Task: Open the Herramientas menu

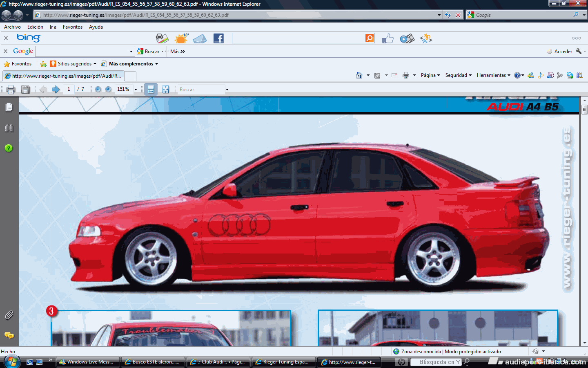Action: pos(493,75)
